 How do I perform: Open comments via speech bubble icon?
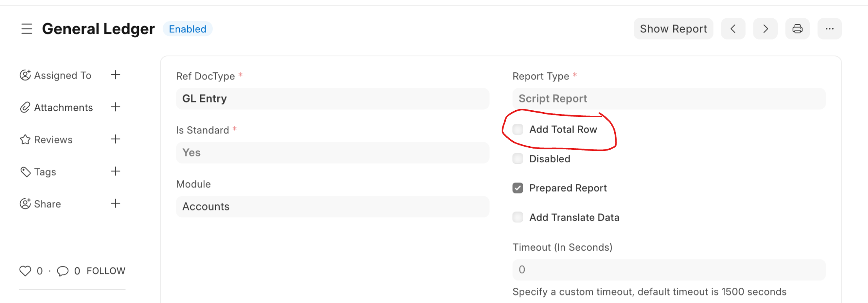click(x=63, y=271)
